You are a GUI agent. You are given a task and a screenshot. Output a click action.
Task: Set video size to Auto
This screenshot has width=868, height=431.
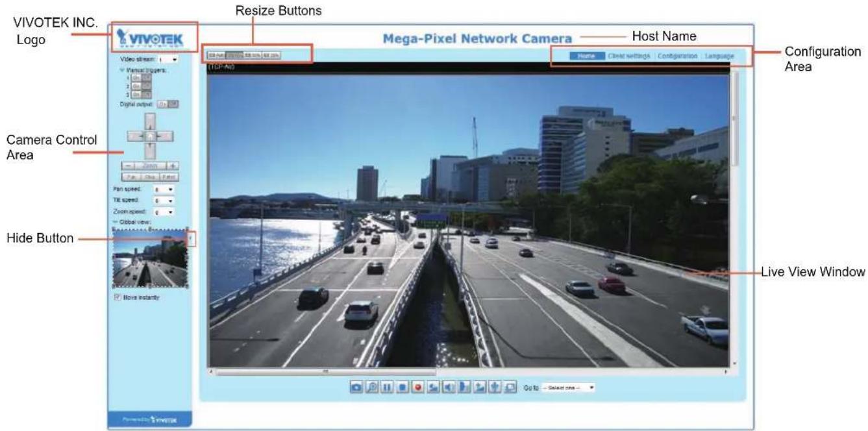click(x=215, y=56)
